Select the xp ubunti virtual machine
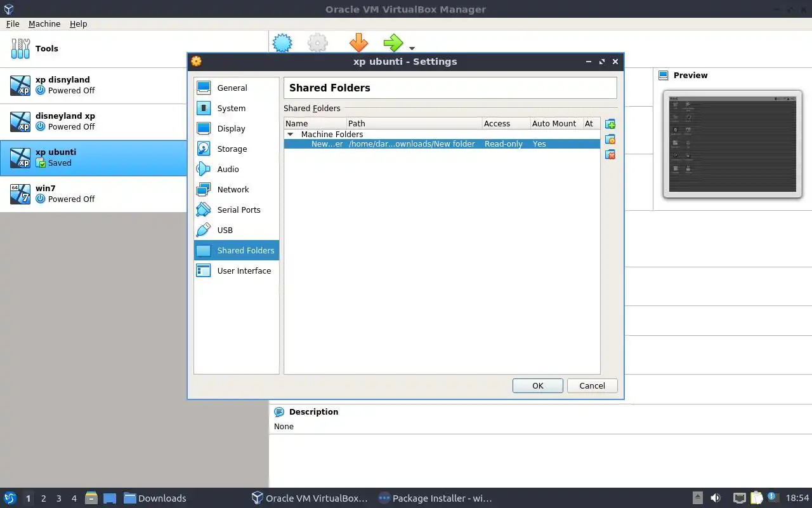812x508 pixels. pos(94,157)
